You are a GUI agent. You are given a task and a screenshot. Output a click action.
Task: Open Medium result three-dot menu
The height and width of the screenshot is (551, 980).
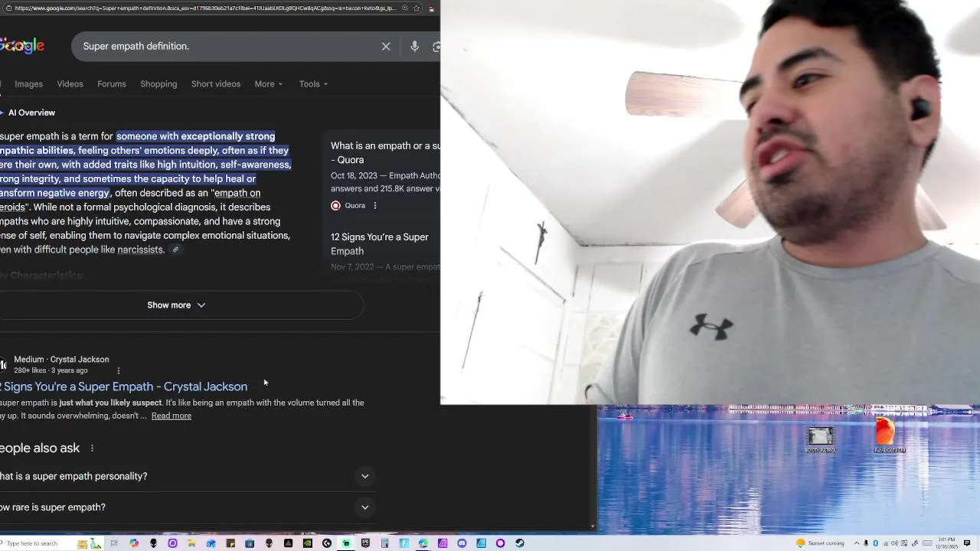coord(118,370)
